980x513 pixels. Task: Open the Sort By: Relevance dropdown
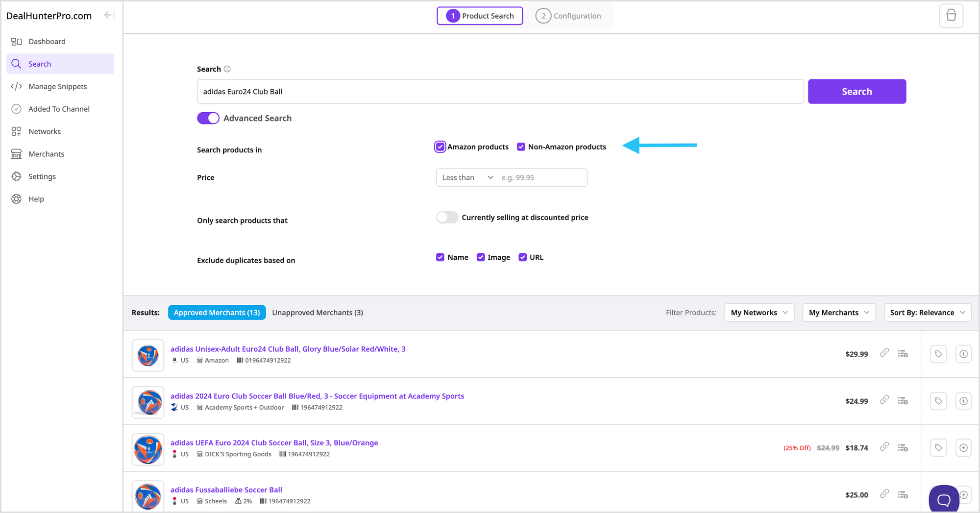pos(928,313)
